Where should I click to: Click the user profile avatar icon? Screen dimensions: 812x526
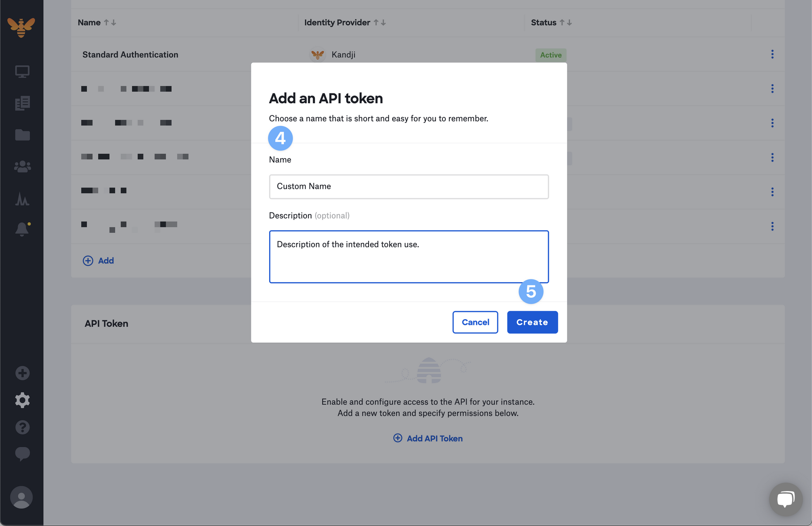click(x=22, y=497)
